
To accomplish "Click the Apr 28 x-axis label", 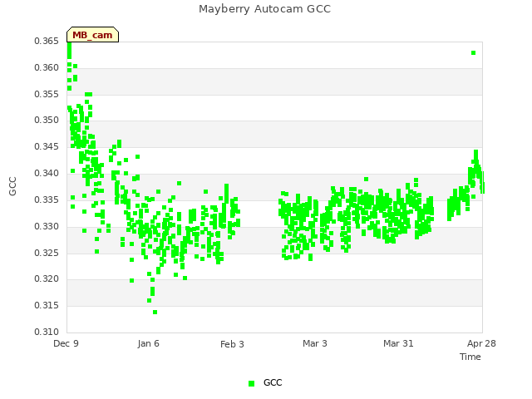I will click(x=481, y=343).
